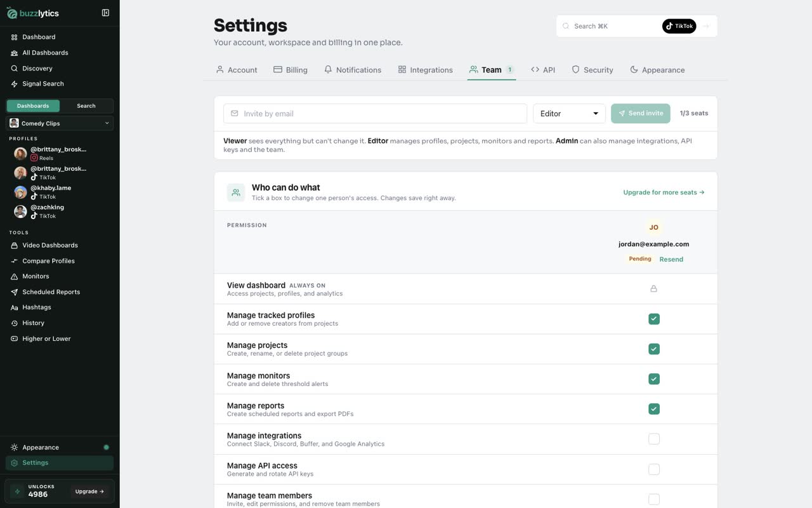Uncheck Manage tracked profiles permission
The width and height of the screenshot is (812, 508).
(x=654, y=319)
